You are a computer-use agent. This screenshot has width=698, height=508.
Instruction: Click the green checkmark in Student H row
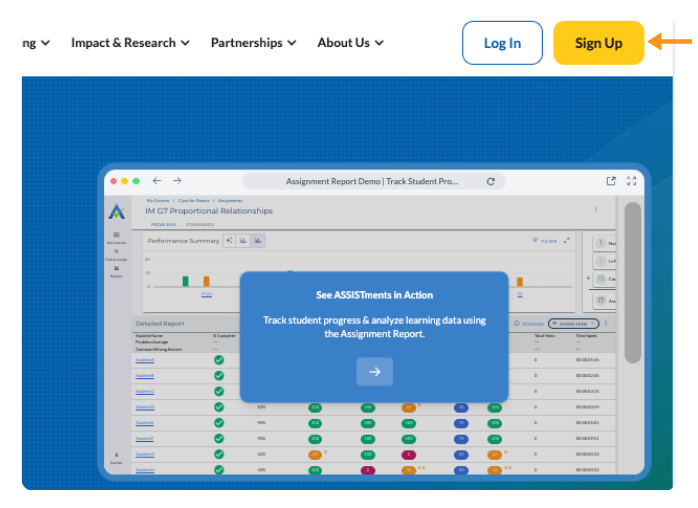[219, 470]
